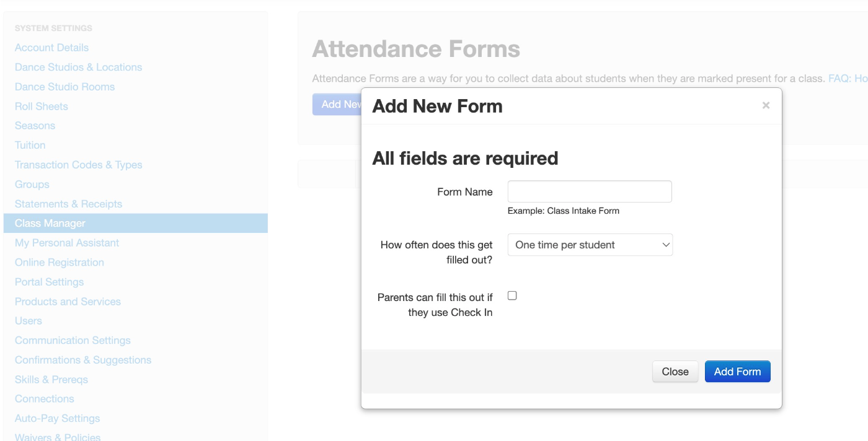Select Transaction Codes & Types
Image resolution: width=868 pixels, height=441 pixels.
click(x=79, y=165)
